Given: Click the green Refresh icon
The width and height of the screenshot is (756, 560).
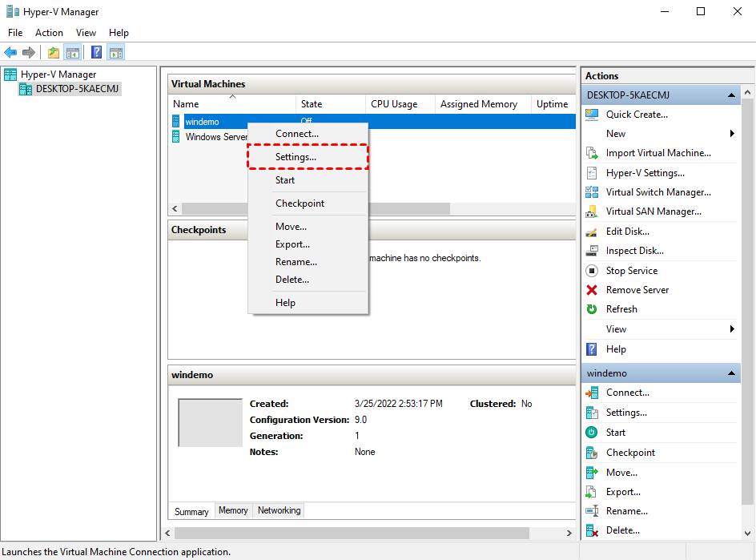Looking at the screenshot, I should (592, 309).
